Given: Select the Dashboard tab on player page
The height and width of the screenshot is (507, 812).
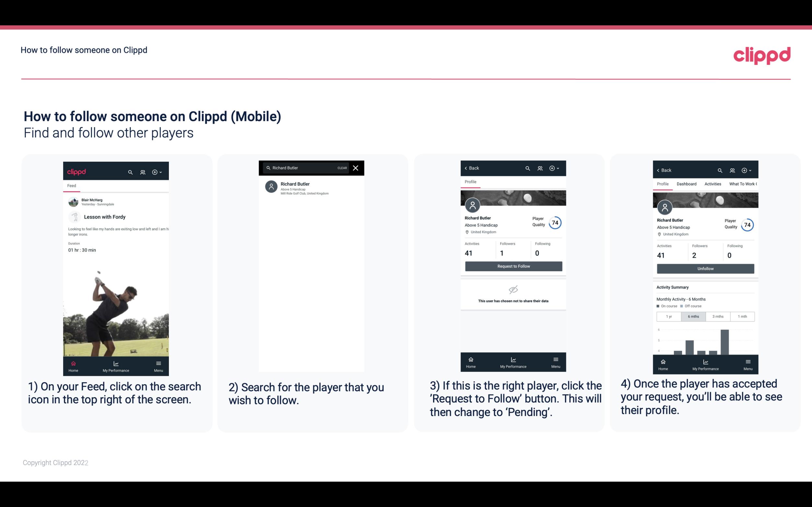Looking at the screenshot, I should point(687,184).
